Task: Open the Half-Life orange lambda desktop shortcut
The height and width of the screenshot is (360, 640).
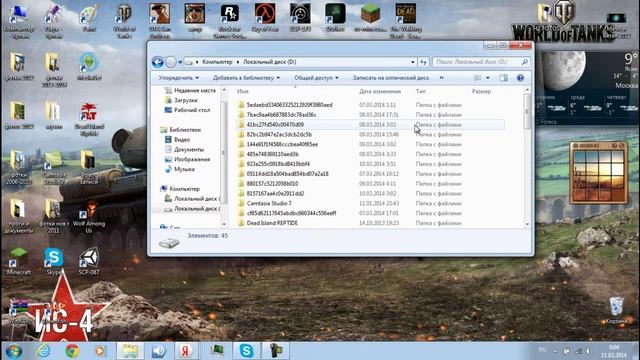Action: point(265,18)
